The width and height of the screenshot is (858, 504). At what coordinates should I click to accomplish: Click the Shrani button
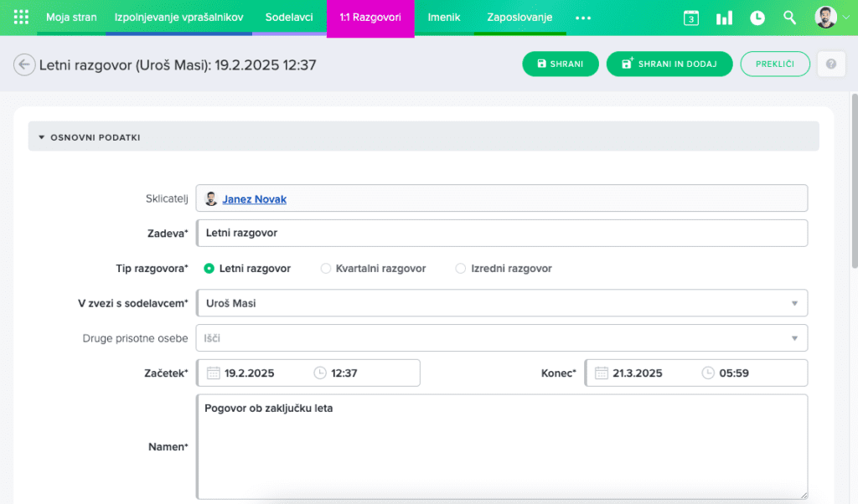pyautogui.click(x=560, y=64)
